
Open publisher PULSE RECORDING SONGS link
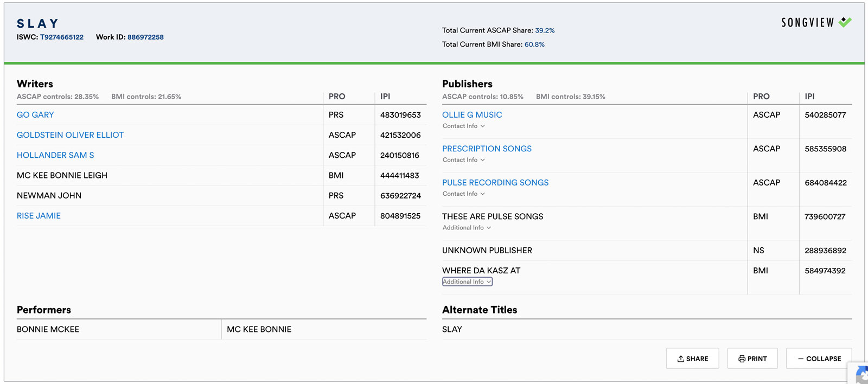(495, 183)
